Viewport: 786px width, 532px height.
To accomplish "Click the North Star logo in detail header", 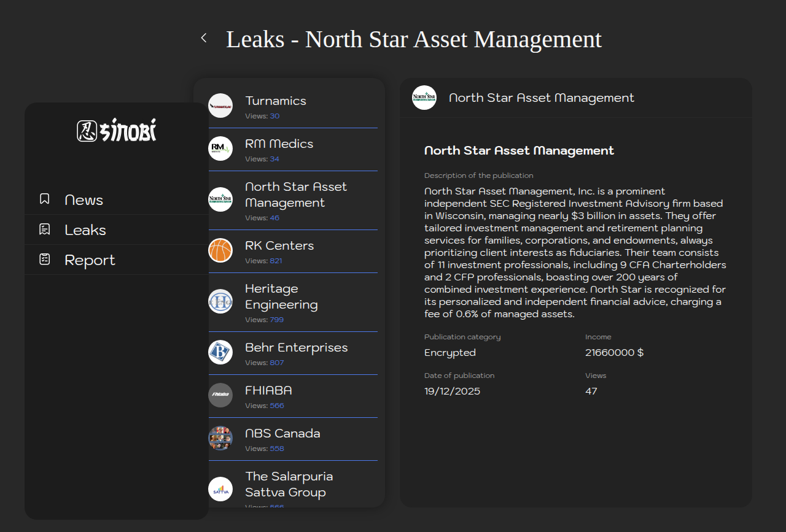I will tap(424, 98).
